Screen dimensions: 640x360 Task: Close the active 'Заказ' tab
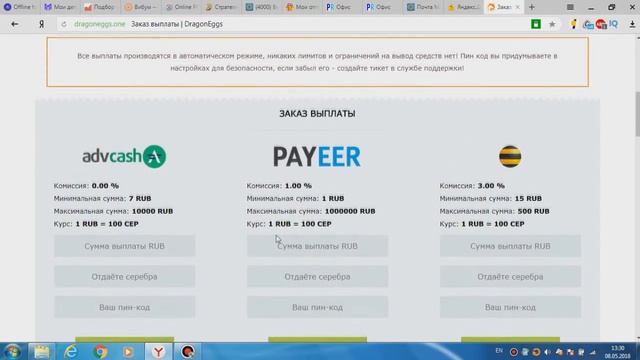pyautogui.click(x=518, y=7)
